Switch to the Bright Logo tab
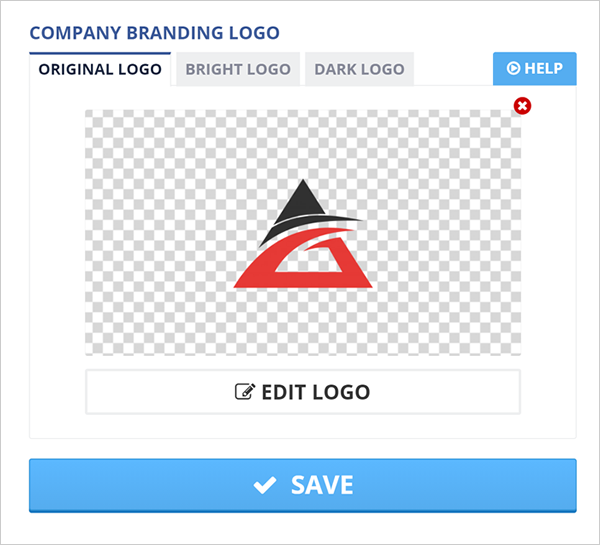Viewport: 600px width, 545px height. pyautogui.click(x=238, y=69)
